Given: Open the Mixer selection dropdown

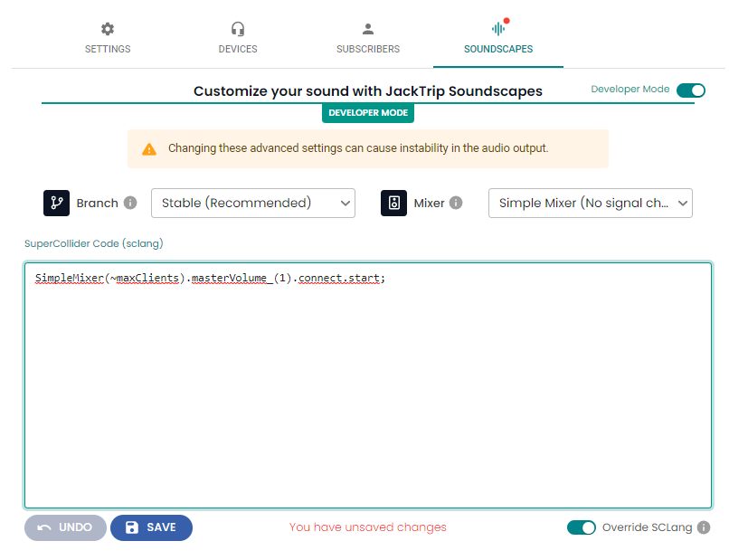Looking at the screenshot, I should [590, 203].
